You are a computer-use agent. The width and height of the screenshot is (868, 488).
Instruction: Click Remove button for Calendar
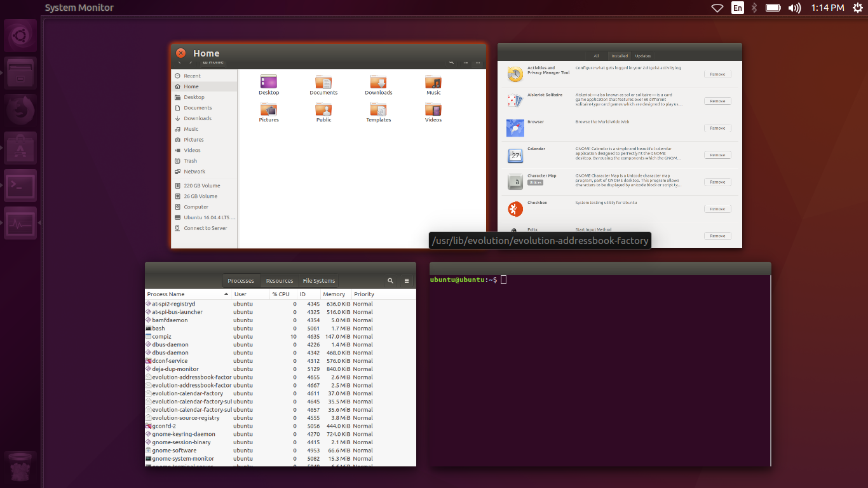pos(717,155)
